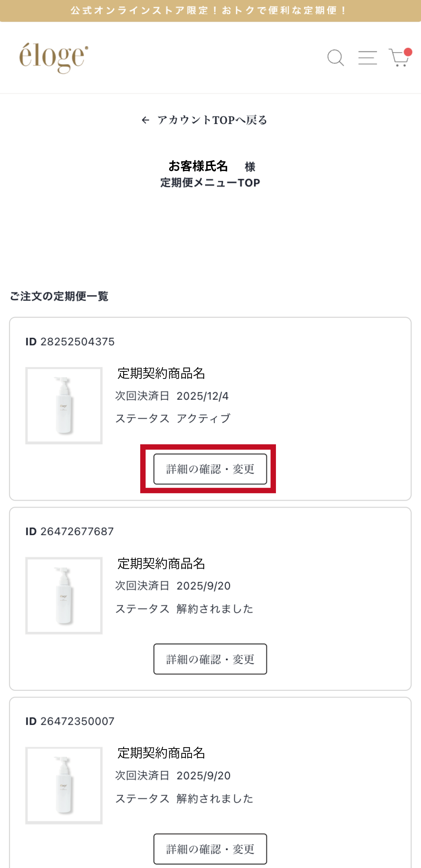Click ID 26472350007 subscription heading

(70, 721)
